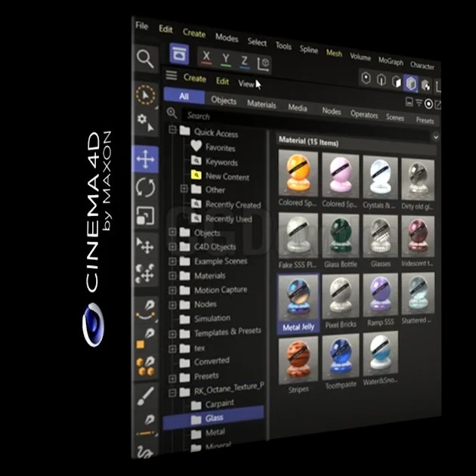Open Favorites in Quick Access
The height and width of the screenshot is (476, 476).
tap(213, 147)
